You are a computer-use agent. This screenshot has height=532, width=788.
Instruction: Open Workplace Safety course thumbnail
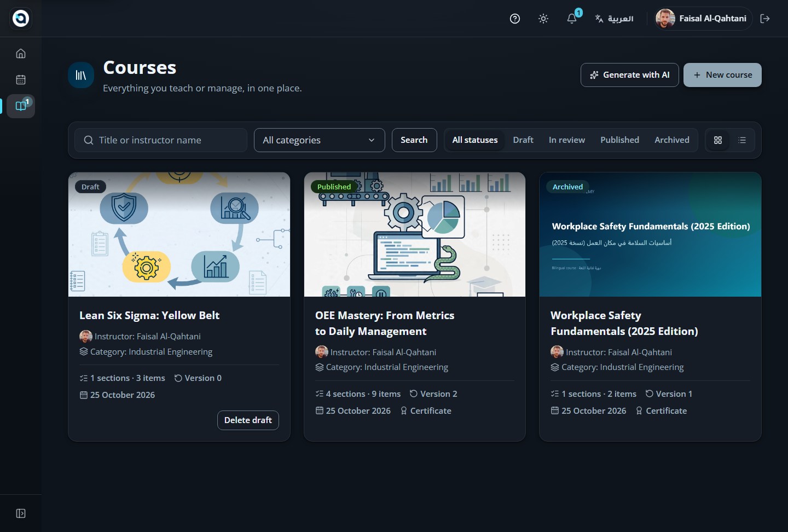650,234
